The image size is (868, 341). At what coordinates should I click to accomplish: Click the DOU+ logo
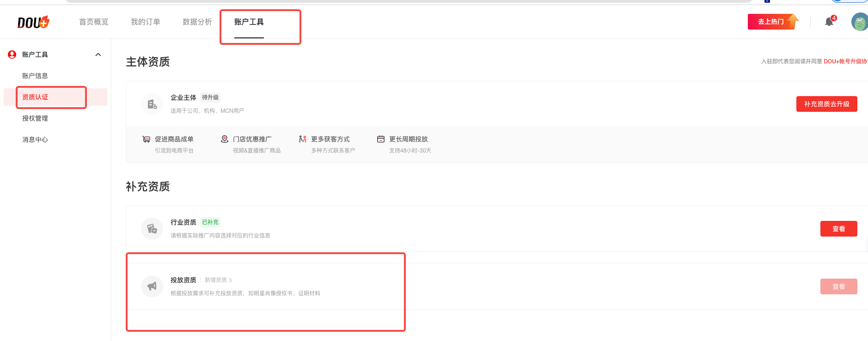[33, 22]
